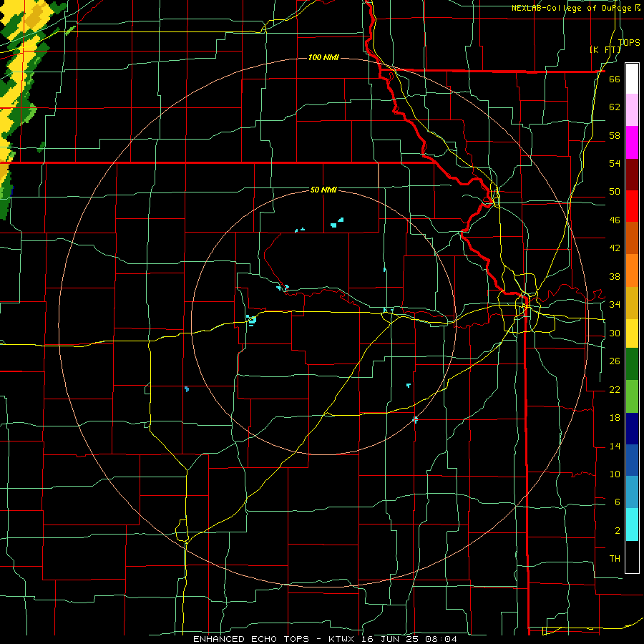
Task: Click the cyan swatch above 2
Action: pos(632,525)
